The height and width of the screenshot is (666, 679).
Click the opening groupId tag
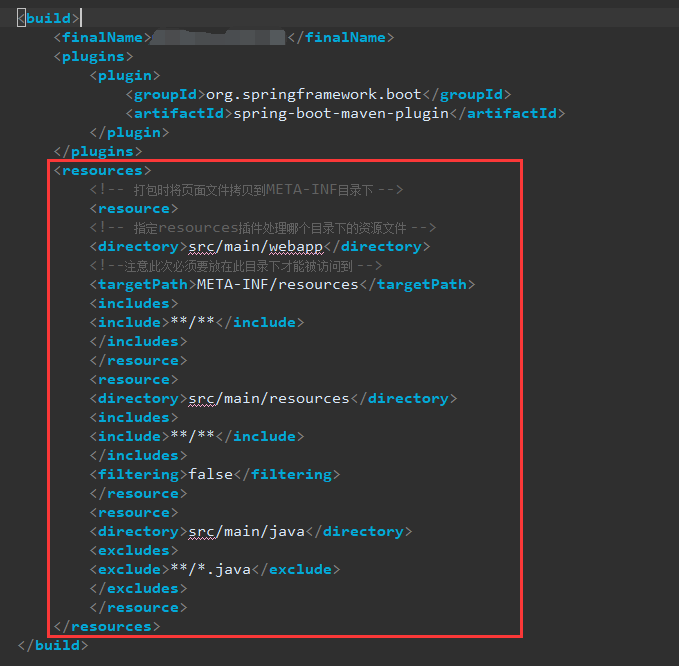point(165,94)
